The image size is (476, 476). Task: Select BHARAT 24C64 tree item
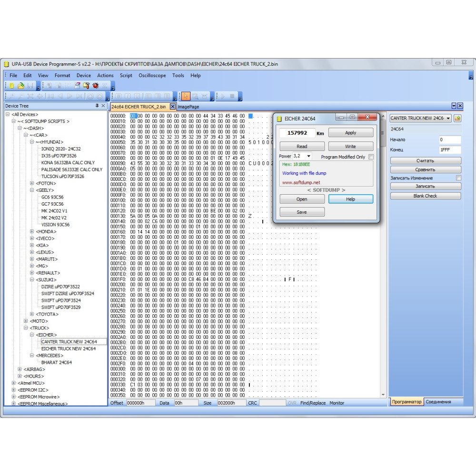(x=57, y=362)
